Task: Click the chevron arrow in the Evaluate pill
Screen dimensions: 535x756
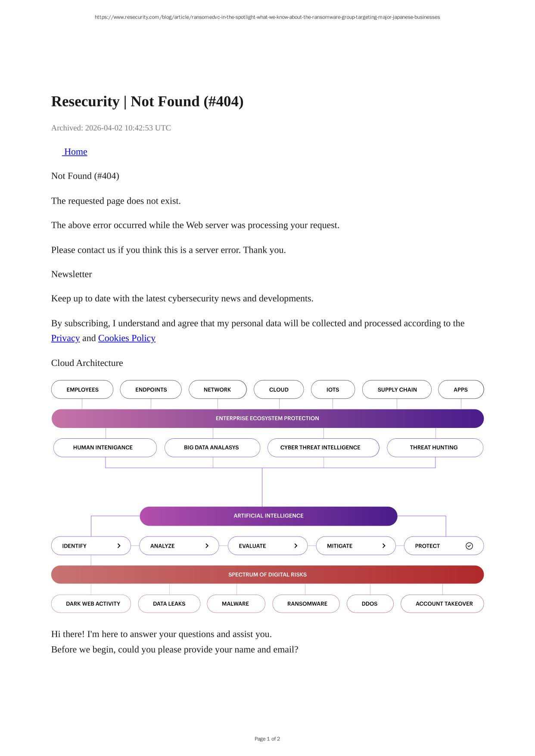Action: point(295,546)
